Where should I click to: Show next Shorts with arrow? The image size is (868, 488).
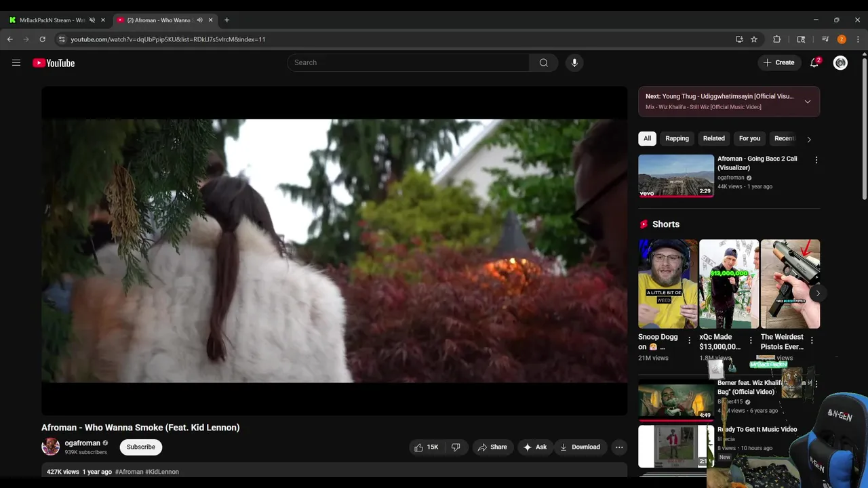(818, 293)
